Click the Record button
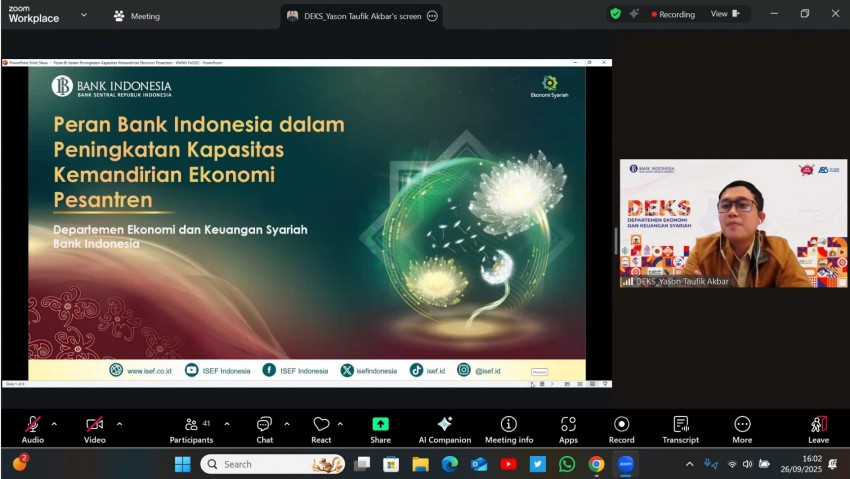Viewport: 850px width, 479px height. (621, 430)
